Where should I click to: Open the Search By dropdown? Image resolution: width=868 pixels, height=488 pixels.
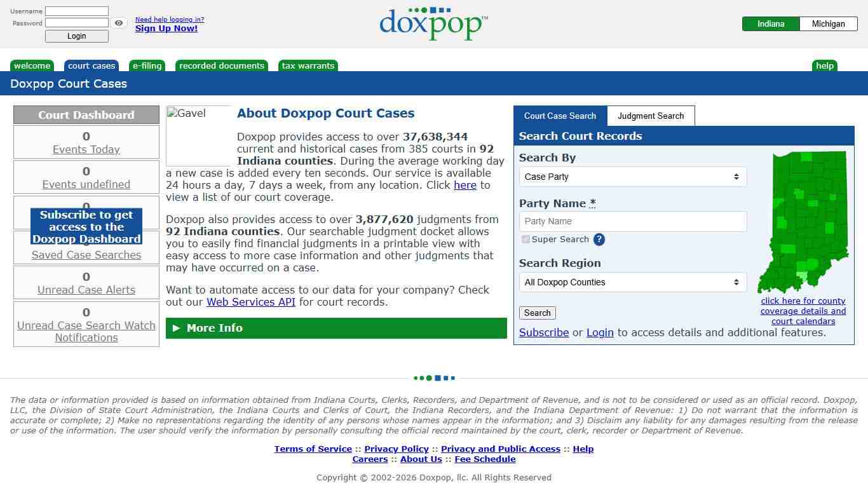632,177
